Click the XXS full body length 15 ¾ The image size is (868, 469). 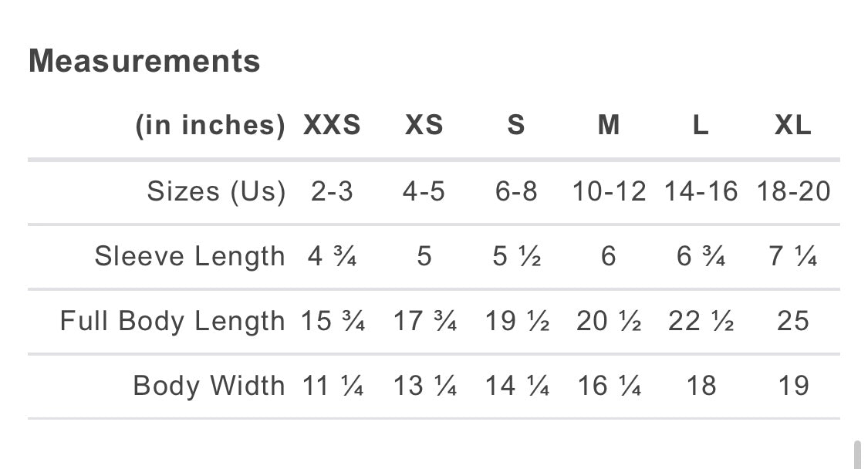tap(332, 321)
